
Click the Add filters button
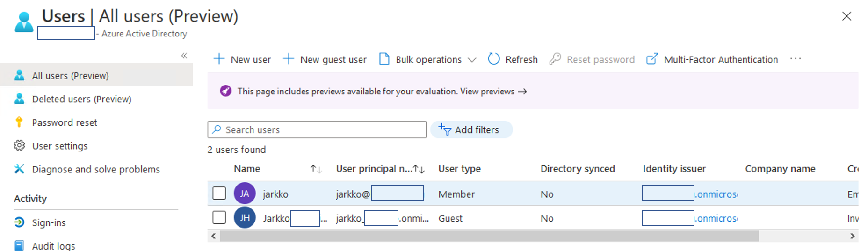471,130
